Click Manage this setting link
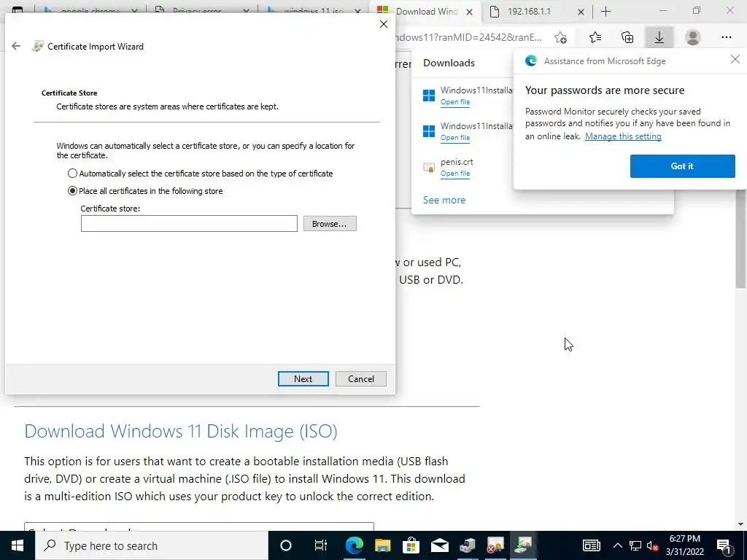747x560 pixels. [x=623, y=136]
